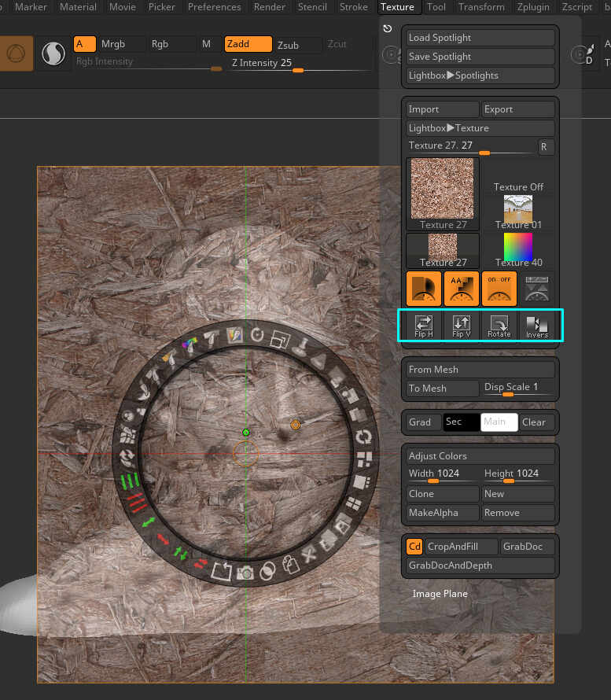Expand the Image Plane section

click(440, 594)
